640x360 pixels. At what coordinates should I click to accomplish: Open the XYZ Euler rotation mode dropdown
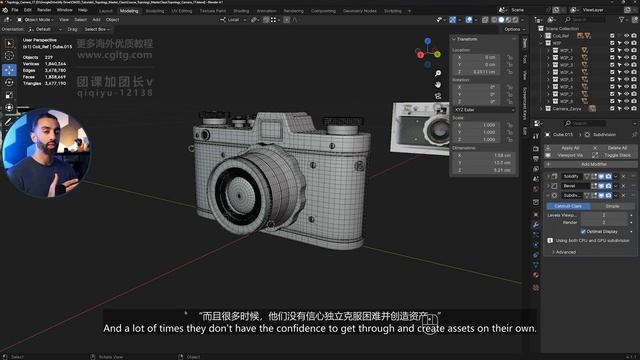(x=484, y=110)
